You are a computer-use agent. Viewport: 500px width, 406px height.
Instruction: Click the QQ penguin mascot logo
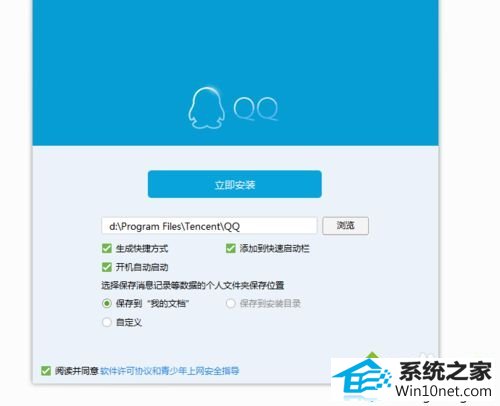(x=206, y=108)
